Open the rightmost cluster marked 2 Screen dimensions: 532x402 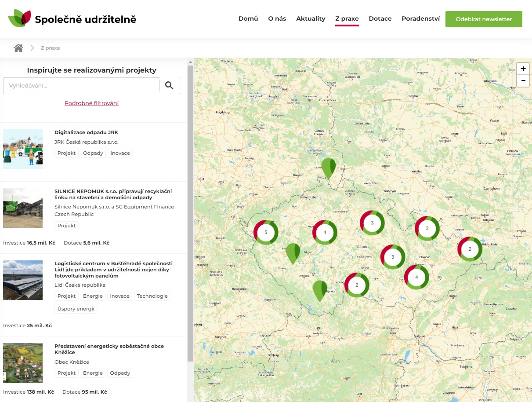[470, 249]
